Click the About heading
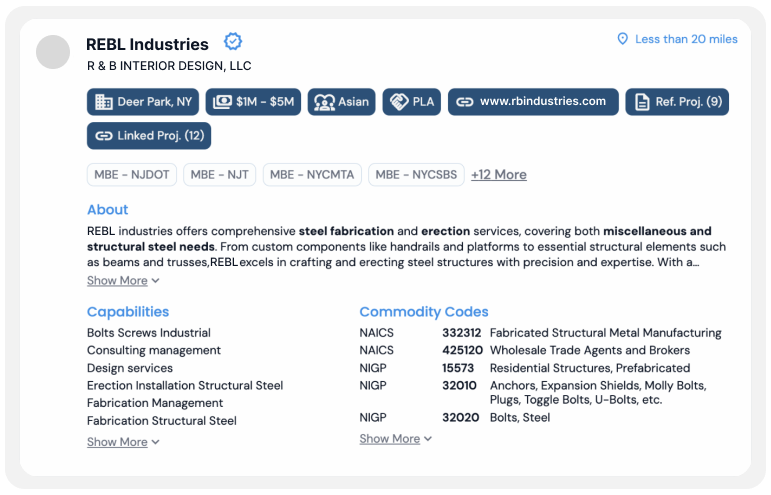This screenshot has height=495, width=771. tap(107, 209)
